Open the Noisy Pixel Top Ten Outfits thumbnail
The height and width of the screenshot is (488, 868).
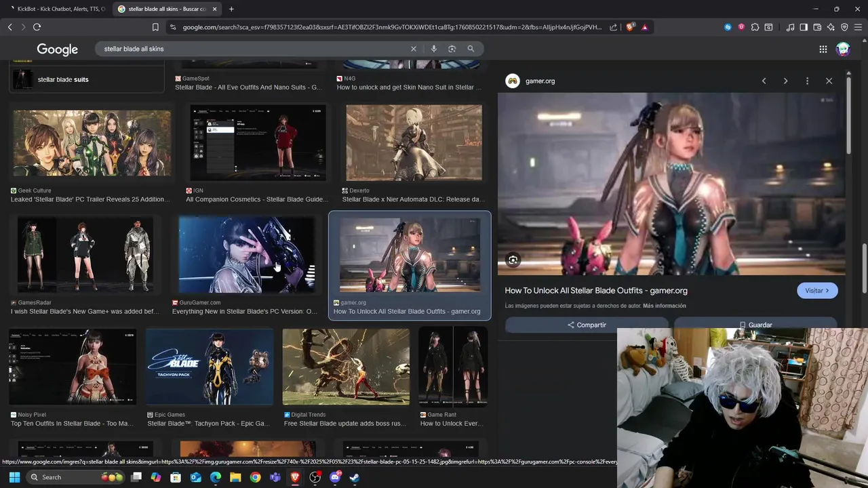tap(73, 367)
